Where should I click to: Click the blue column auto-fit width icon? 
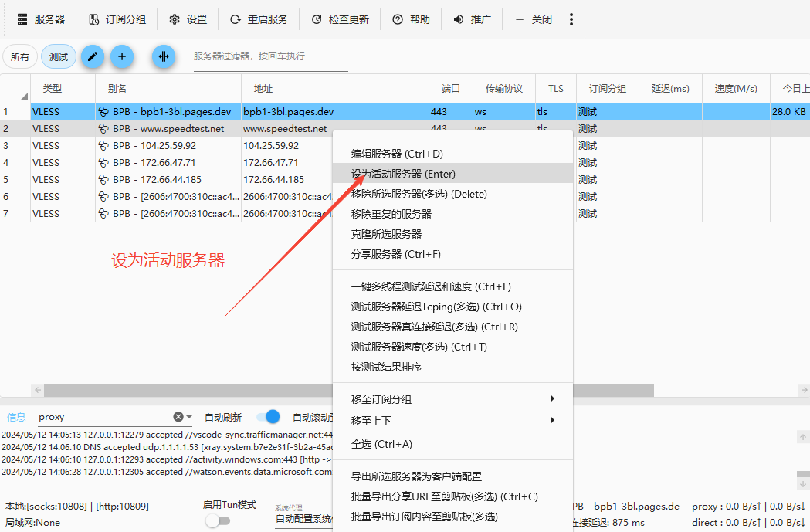point(164,56)
